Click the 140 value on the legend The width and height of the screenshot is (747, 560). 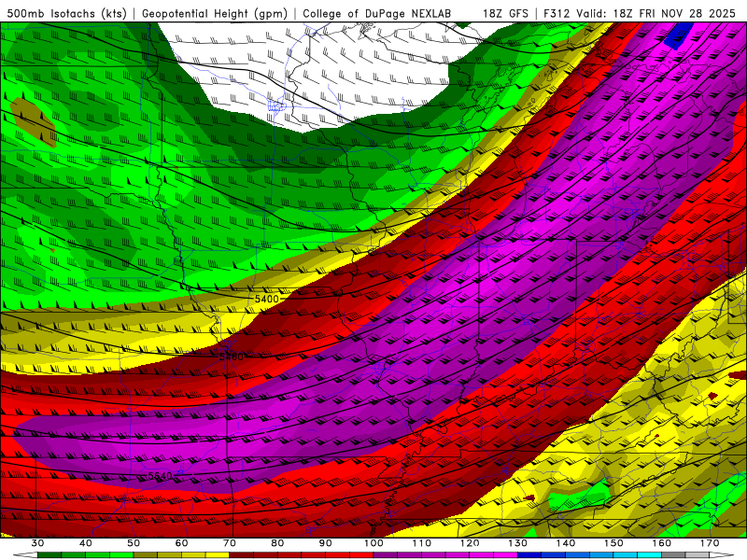tap(566, 543)
